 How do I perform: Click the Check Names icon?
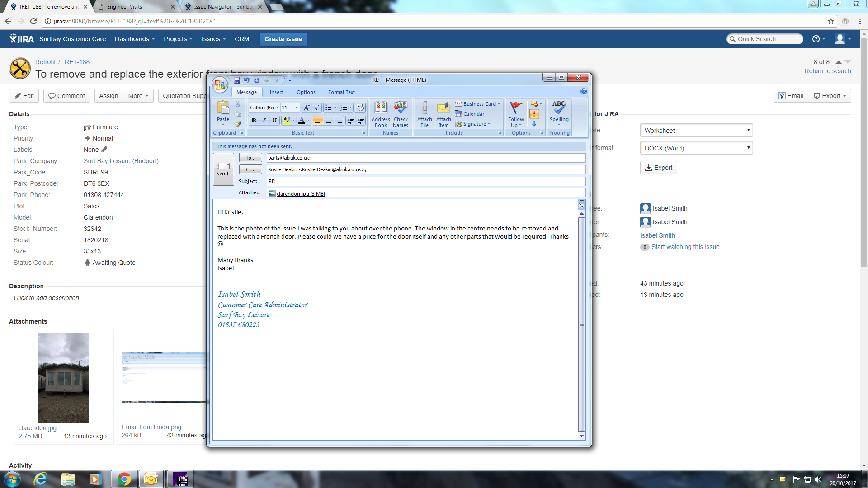tap(401, 113)
